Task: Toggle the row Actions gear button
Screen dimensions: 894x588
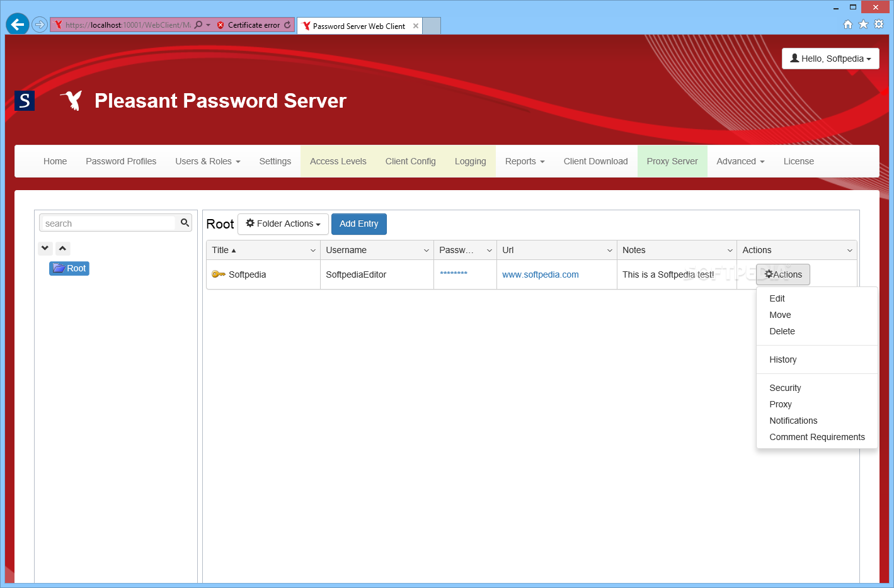Action: click(x=783, y=274)
